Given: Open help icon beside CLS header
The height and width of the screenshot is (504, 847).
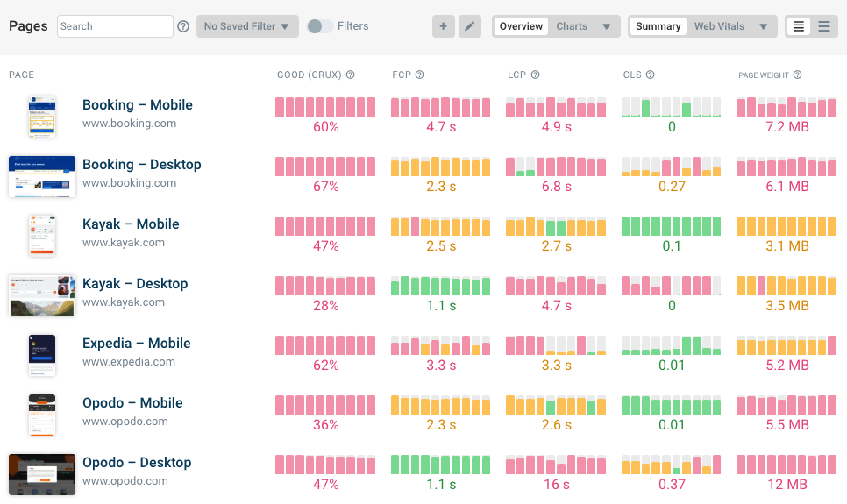Looking at the screenshot, I should (x=651, y=75).
